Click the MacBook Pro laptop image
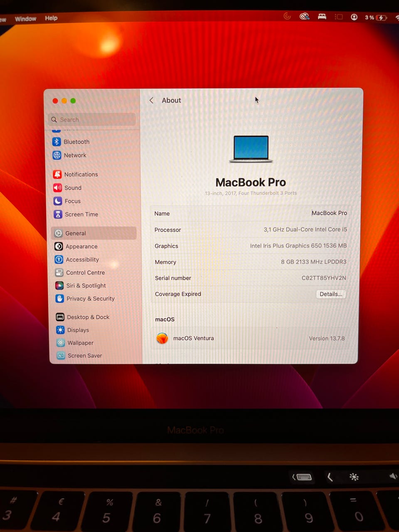The width and height of the screenshot is (399, 532). [x=251, y=149]
